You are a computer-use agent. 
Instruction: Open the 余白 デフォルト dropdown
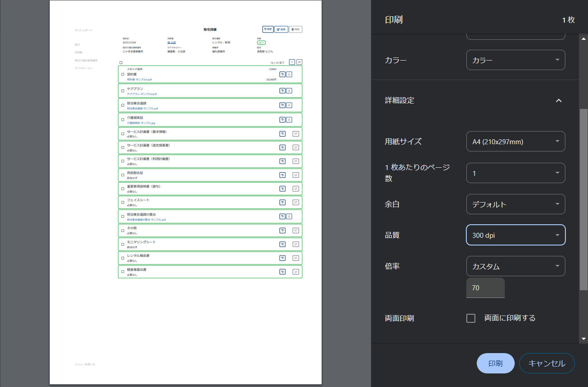tap(516, 204)
